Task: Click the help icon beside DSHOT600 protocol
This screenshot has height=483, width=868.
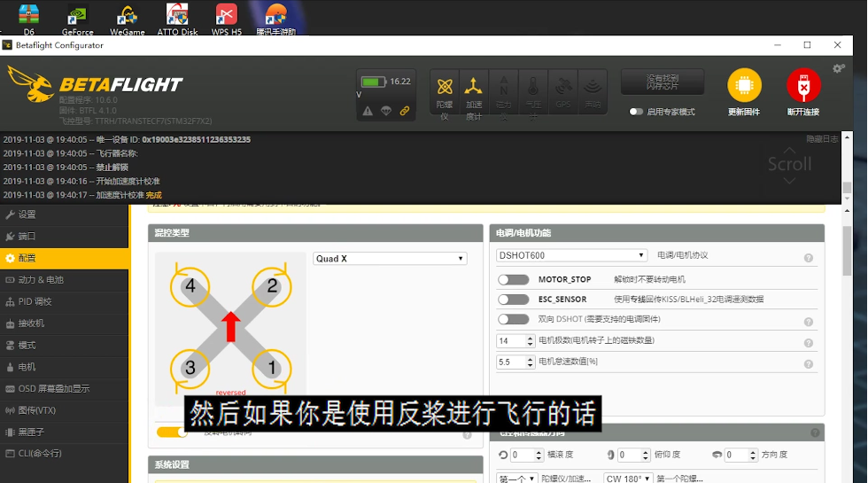Action: [x=808, y=258]
